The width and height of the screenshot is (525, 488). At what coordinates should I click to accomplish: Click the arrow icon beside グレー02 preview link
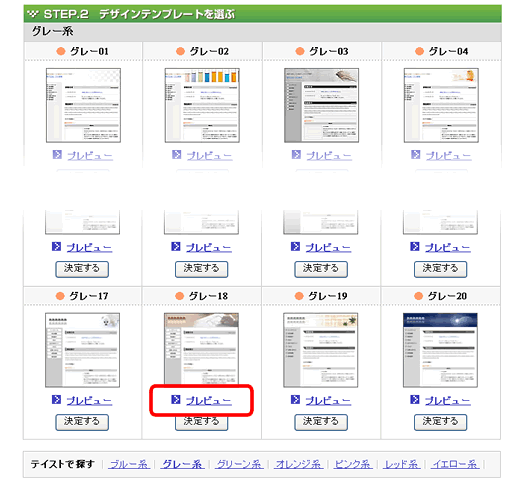(x=176, y=154)
